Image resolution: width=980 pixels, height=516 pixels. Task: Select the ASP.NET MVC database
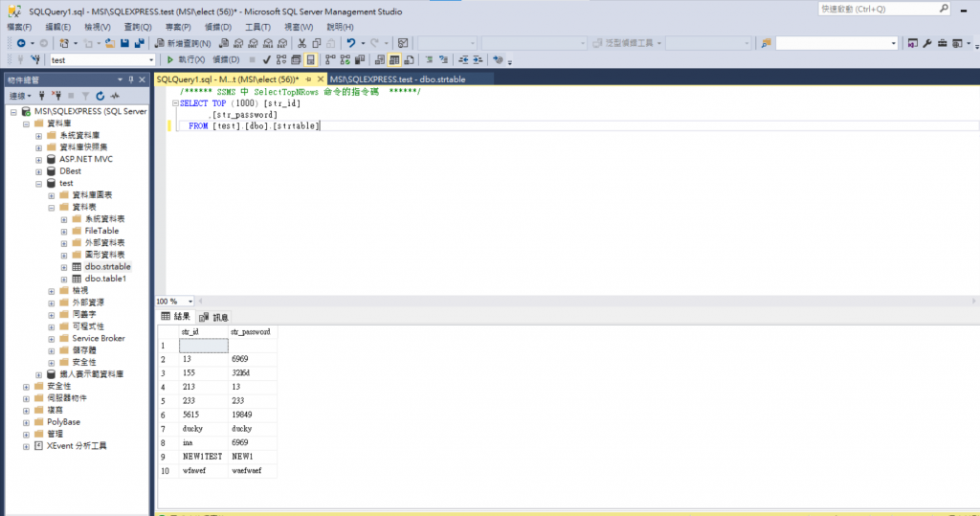click(86, 160)
